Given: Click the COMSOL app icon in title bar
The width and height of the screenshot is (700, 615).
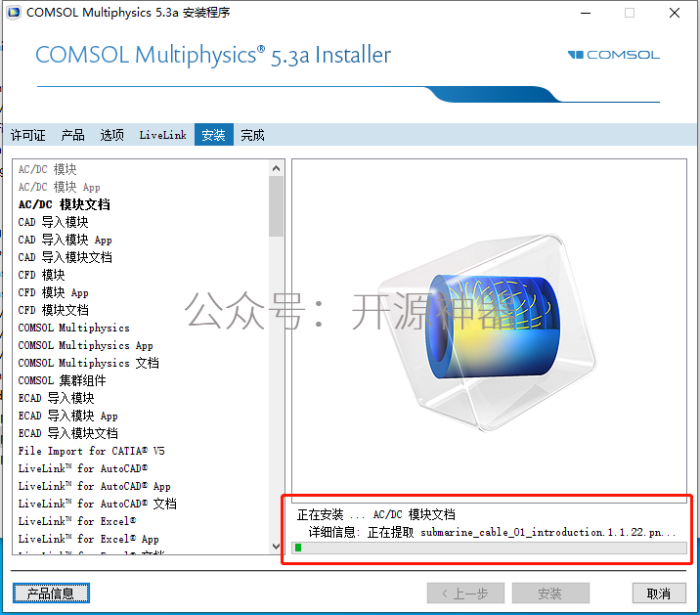Looking at the screenshot, I should pos(14,13).
